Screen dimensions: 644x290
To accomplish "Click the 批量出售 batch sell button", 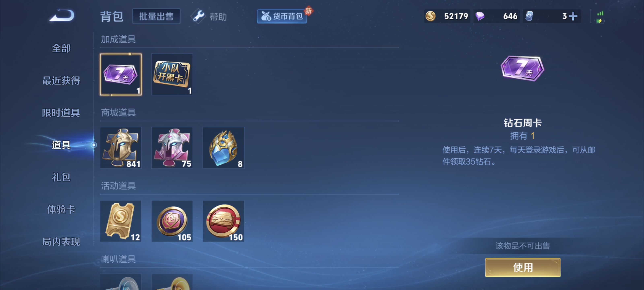I will 156,16.
